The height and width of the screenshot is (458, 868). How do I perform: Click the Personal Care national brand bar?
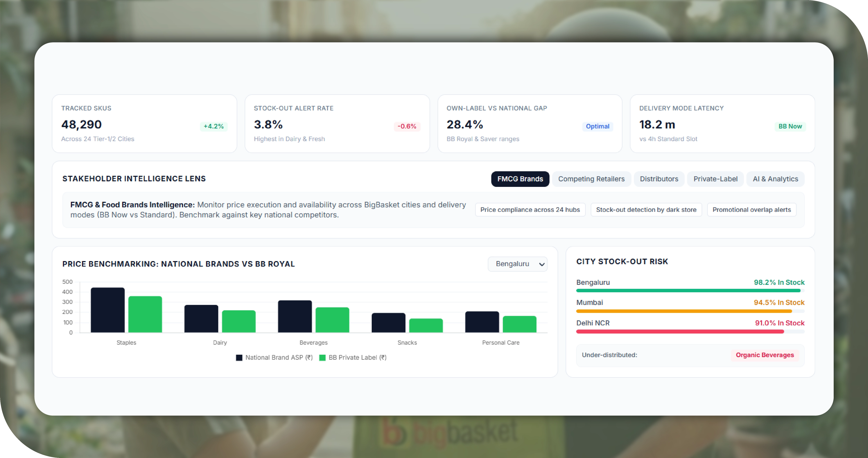482,322
